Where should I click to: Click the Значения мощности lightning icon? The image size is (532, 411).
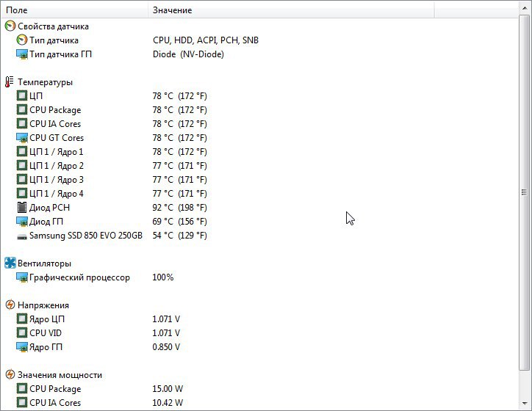click(x=10, y=375)
